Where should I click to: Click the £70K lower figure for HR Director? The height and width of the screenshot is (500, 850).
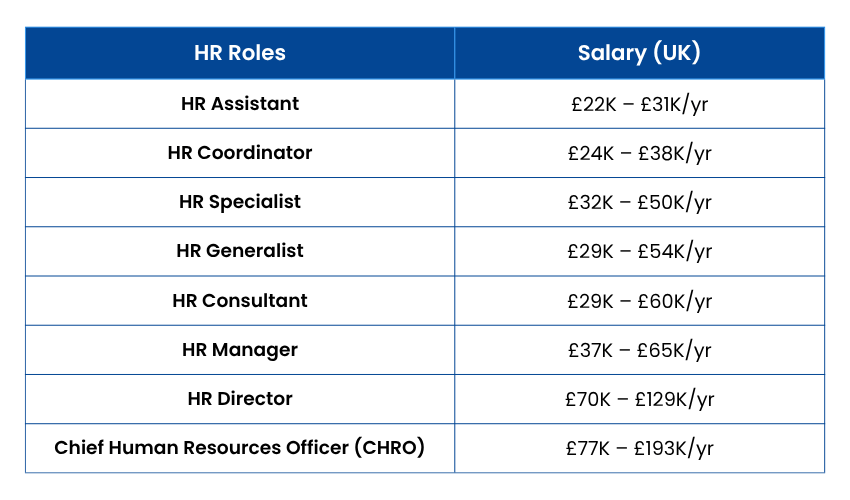coord(587,399)
